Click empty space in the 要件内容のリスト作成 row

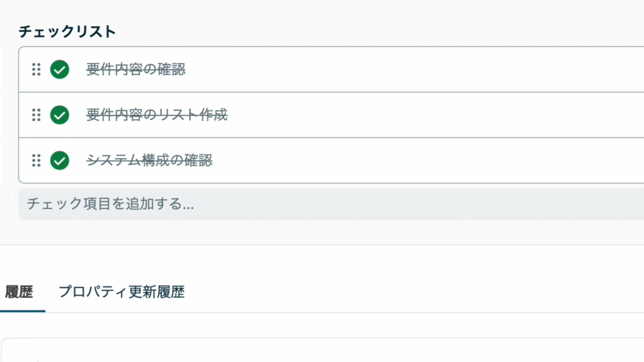(x=436, y=115)
